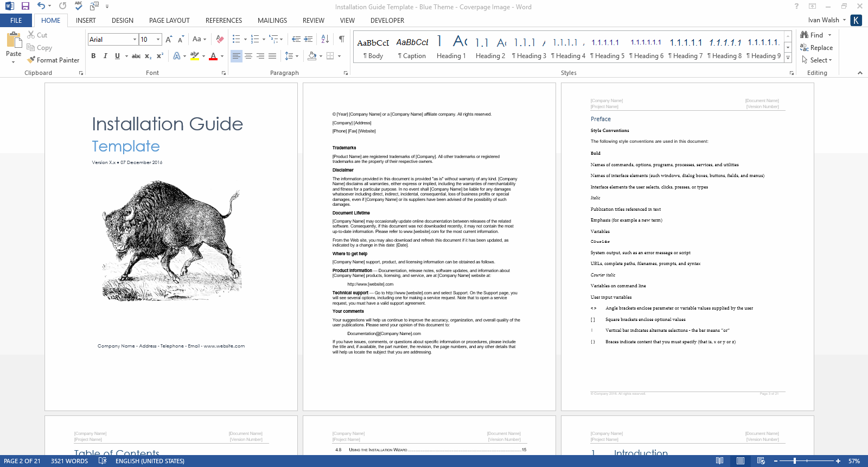Switch to the PAGE LAYOUT tab
The width and height of the screenshot is (868, 467).
(169, 20)
